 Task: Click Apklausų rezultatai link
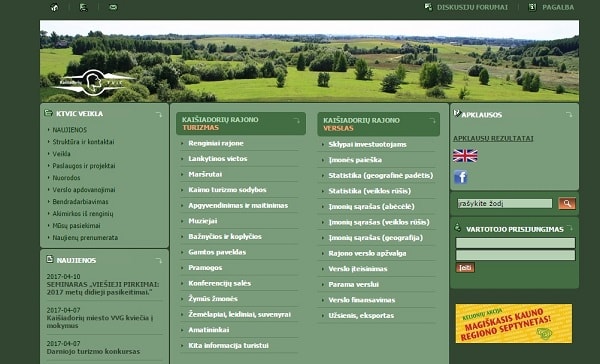tap(493, 139)
